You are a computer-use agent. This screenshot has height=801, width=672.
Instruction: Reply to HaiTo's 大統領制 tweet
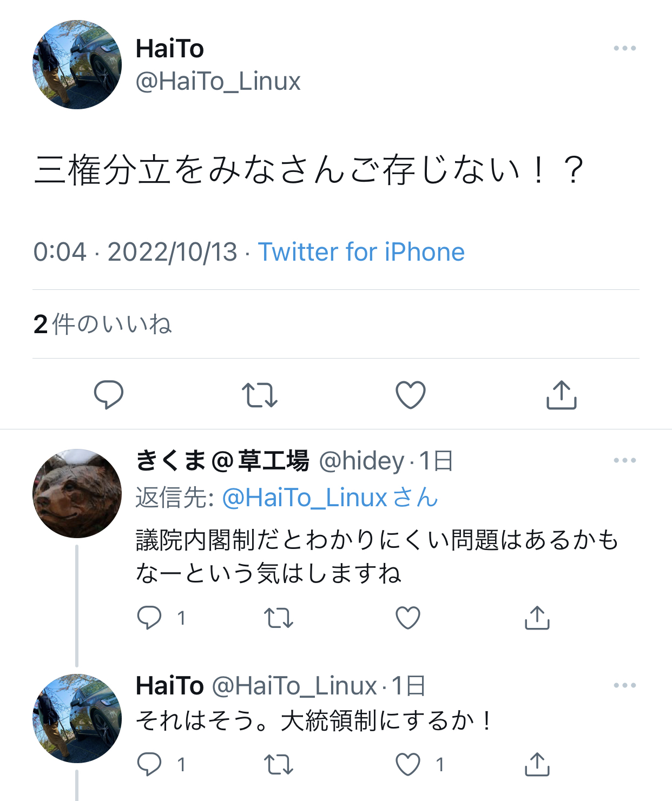coord(149,764)
